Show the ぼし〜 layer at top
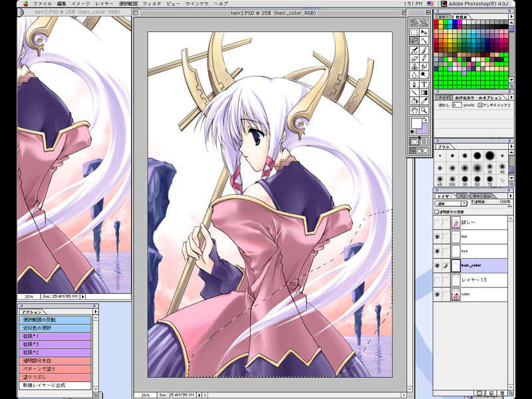Viewport: 532px width, 399px height. [438, 223]
